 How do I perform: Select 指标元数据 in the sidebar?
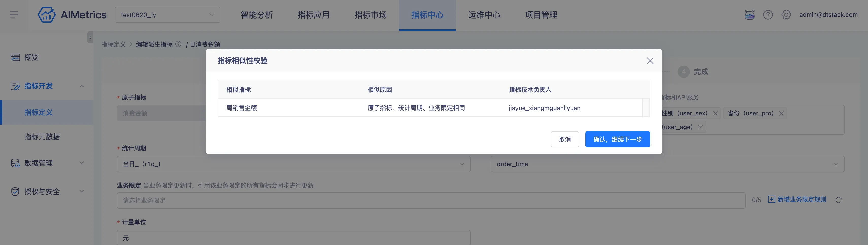click(42, 137)
